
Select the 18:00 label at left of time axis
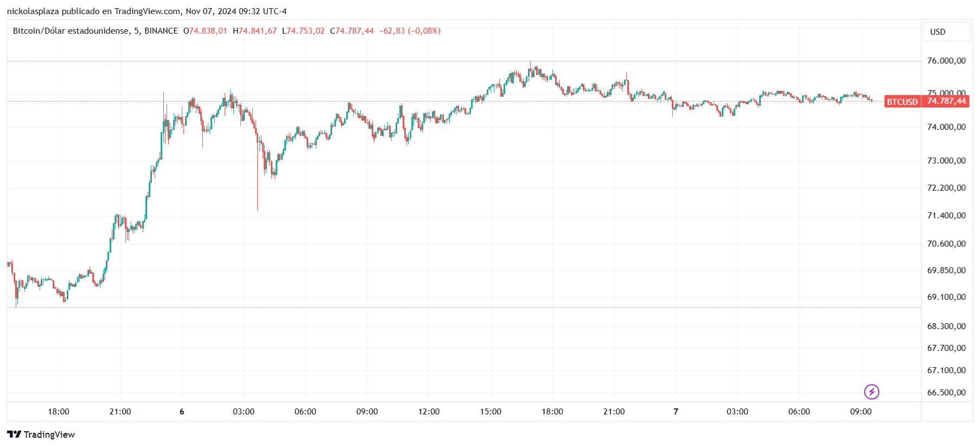pos(59,412)
